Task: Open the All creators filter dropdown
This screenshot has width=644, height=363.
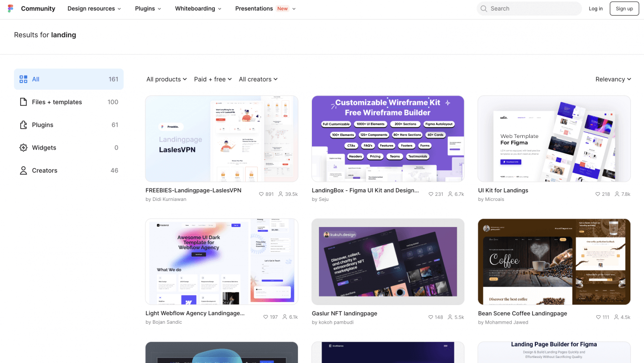Action: [258, 79]
